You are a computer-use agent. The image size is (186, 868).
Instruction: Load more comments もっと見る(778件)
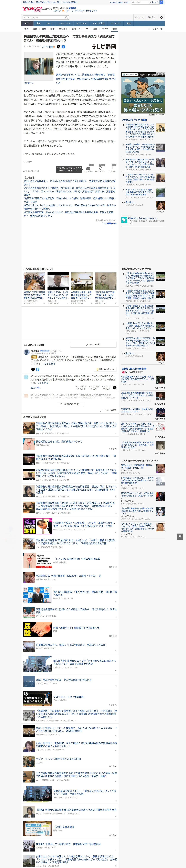click(70, 404)
